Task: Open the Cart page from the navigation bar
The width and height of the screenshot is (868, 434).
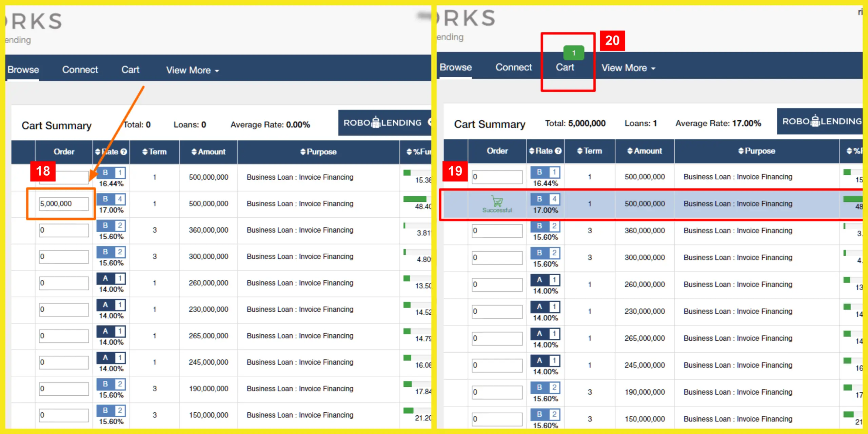Action: point(130,70)
